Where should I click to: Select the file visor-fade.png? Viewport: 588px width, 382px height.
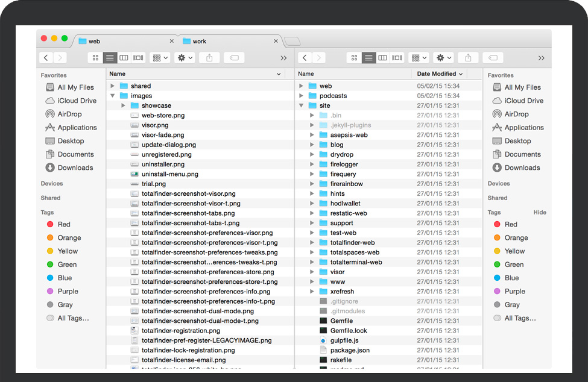tap(163, 135)
